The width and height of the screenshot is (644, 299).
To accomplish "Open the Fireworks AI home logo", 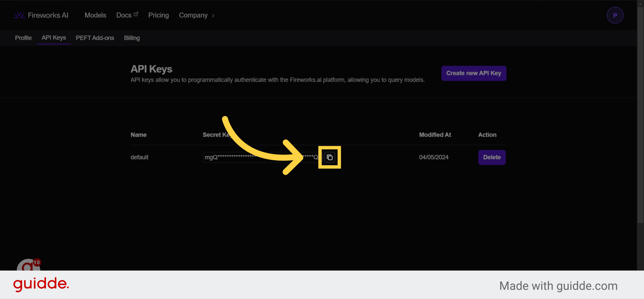I will tap(41, 15).
